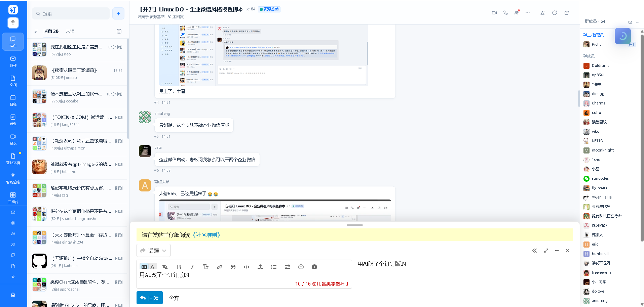Screen dimensions: 644x307
Task: Open the 待办 to-do section
Action: coord(13,120)
